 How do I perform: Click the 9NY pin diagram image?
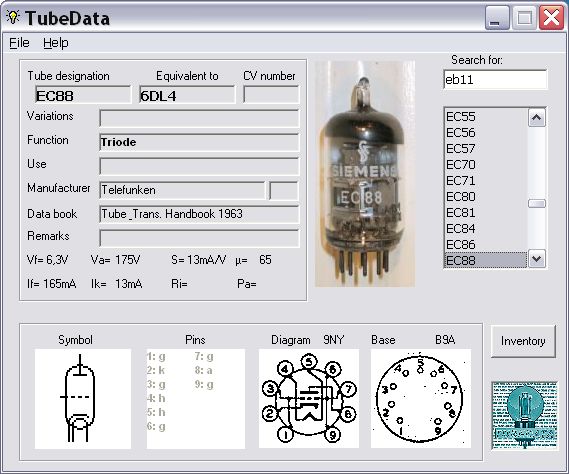[x=309, y=399]
